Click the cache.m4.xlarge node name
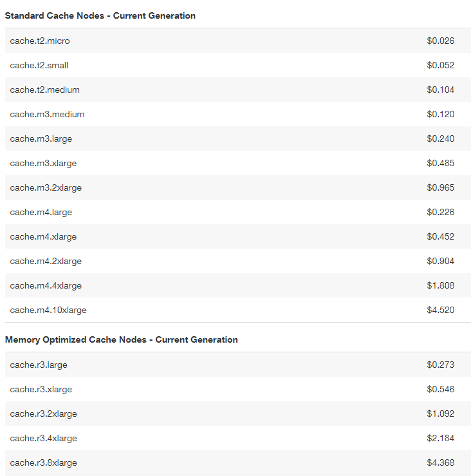This screenshot has width=471, height=476. click(43, 236)
